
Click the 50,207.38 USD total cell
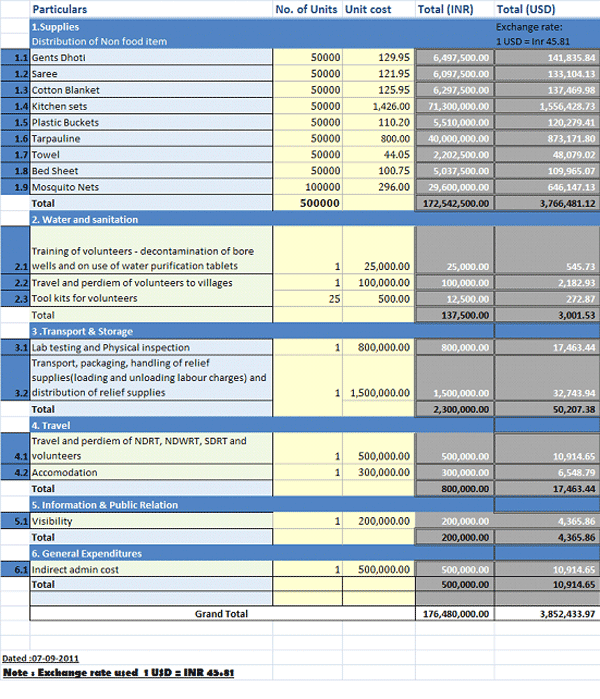pos(547,409)
